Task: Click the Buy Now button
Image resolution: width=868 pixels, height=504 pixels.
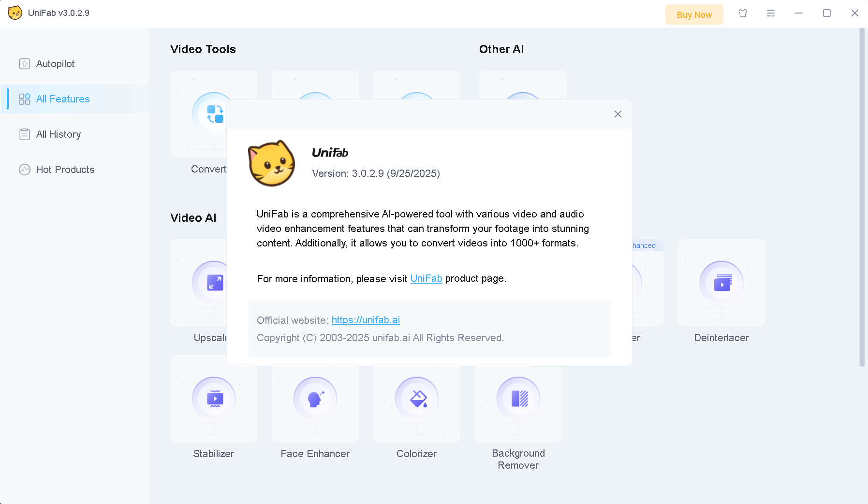Action: click(694, 14)
